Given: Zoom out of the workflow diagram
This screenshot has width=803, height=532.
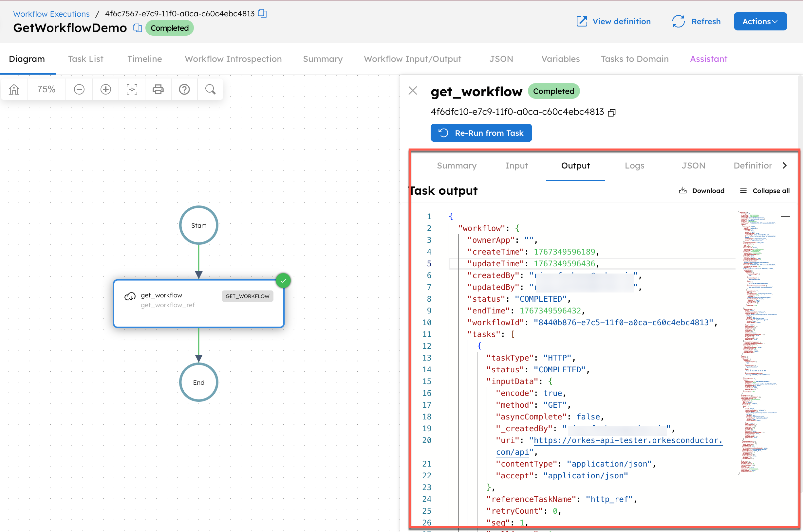Looking at the screenshot, I should [x=79, y=89].
